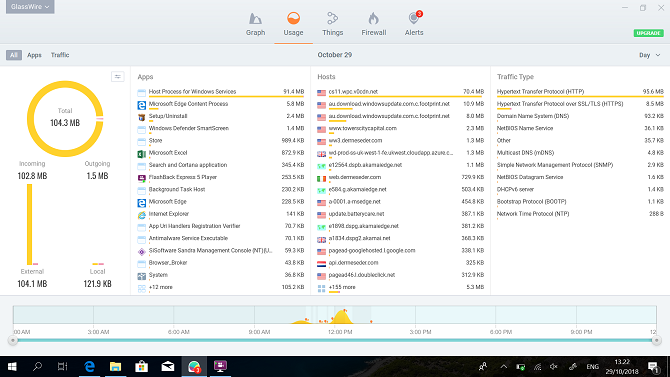The image size is (670, 377).
Task: Open taskbar search magnifier
Action: [x=37, y=366]
